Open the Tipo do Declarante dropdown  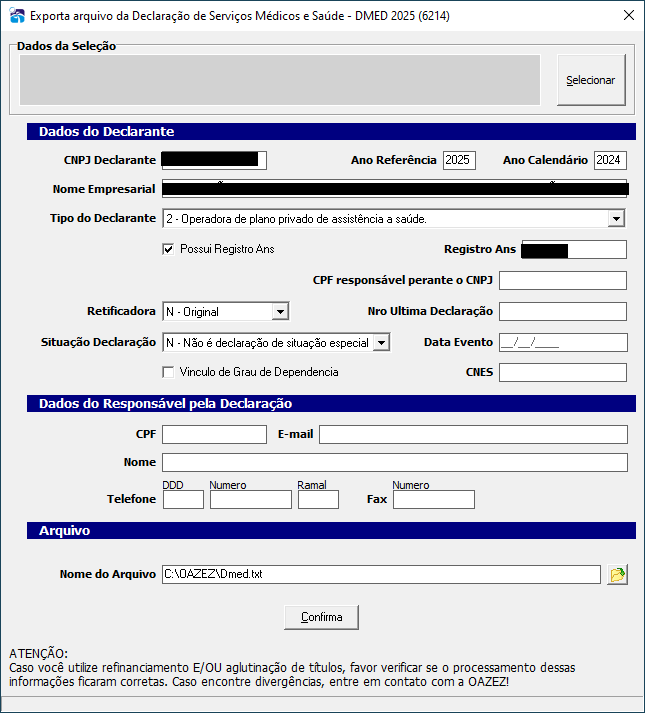click(616, 219)
